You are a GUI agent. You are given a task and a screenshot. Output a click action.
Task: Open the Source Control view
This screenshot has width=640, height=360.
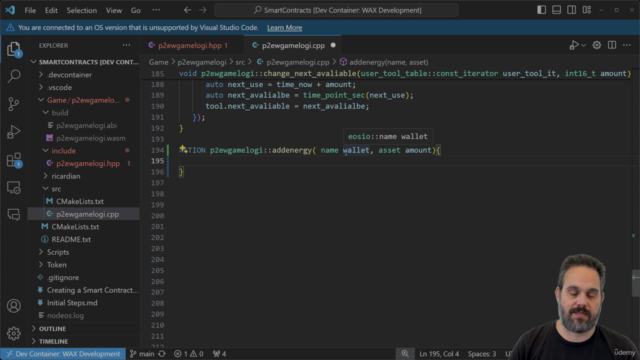tap(13, 104)
